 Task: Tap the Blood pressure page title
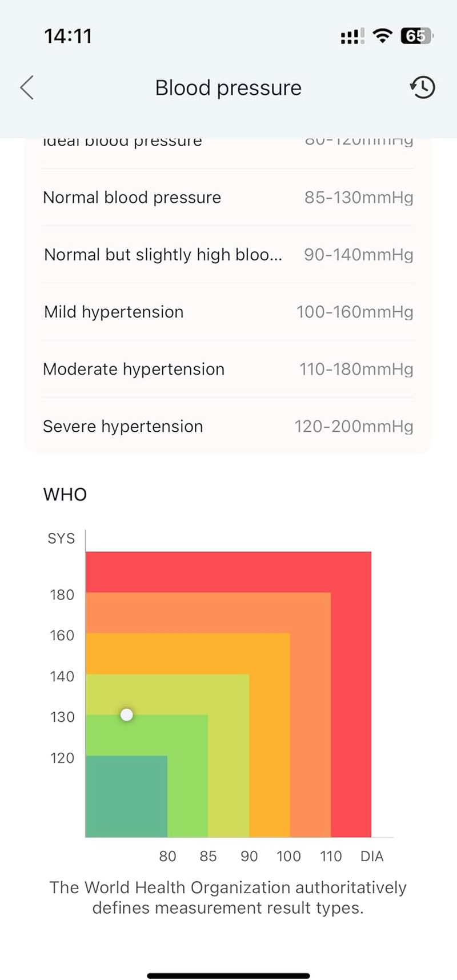click(x=228, y=88)
